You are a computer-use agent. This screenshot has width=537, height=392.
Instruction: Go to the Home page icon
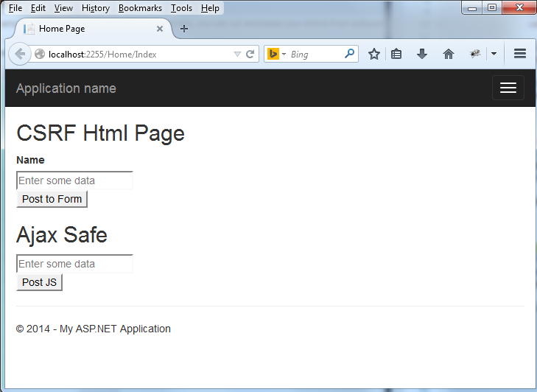point(449,54)
